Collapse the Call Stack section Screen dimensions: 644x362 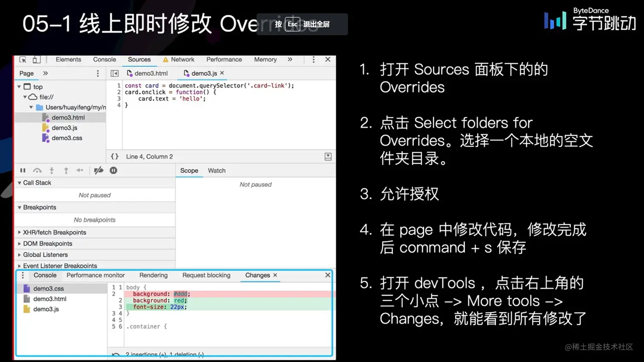[19, 183]
